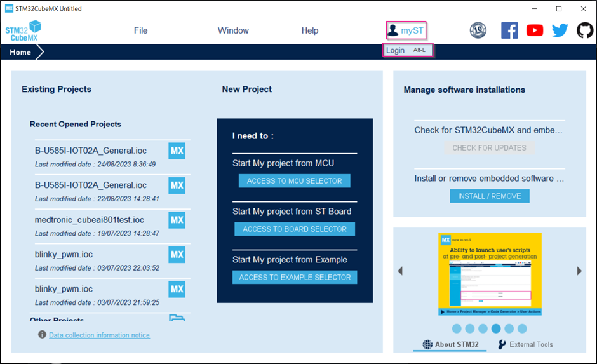Open the 10th anniversary badge icon
The width and height of the screenshot is (597, 364).
tap(478, 30)
